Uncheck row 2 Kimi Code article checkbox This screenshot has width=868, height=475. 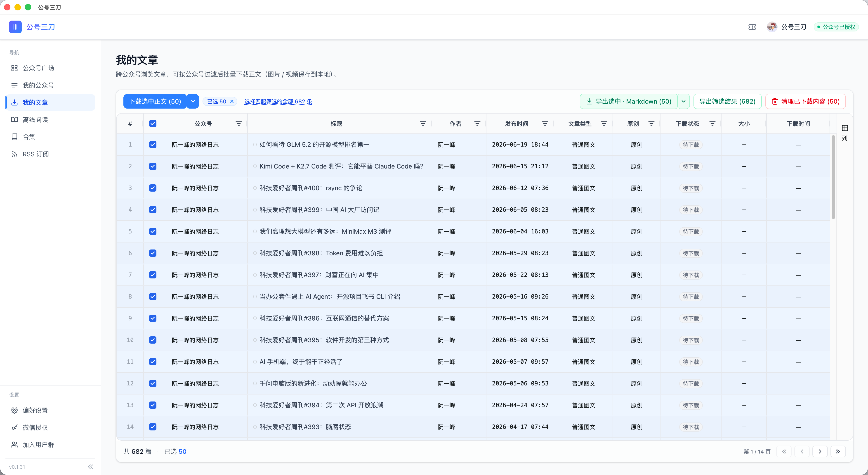(x=153, y=166)
